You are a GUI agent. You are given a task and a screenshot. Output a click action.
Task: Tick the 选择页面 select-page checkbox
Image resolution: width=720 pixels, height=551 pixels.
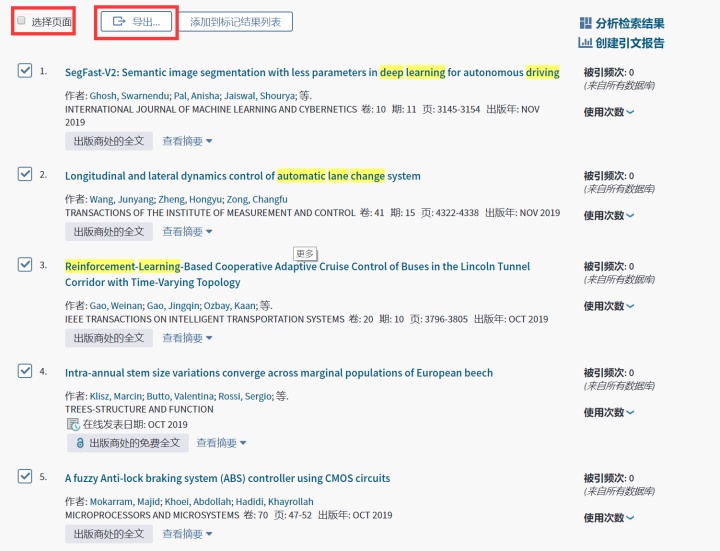click(21, 21)
